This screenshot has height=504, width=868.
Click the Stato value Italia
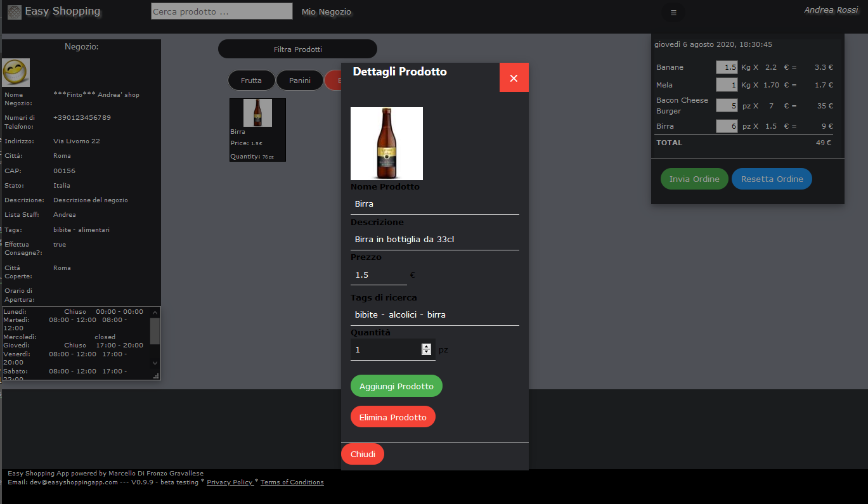(62, 186)
